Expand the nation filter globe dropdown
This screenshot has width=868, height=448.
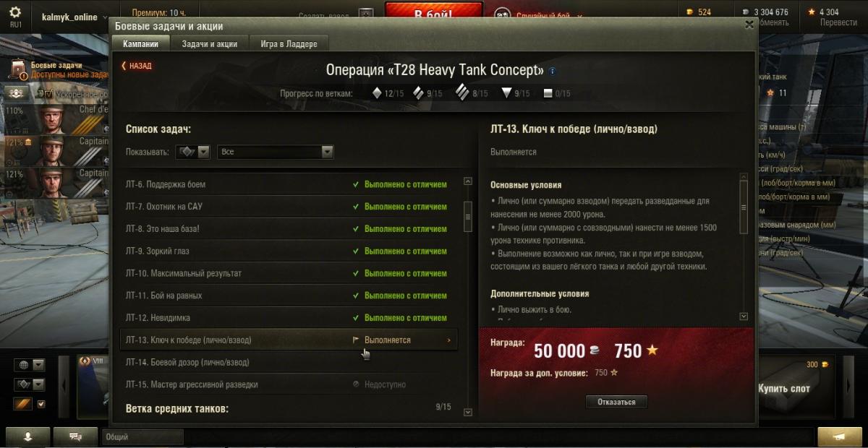39,365
